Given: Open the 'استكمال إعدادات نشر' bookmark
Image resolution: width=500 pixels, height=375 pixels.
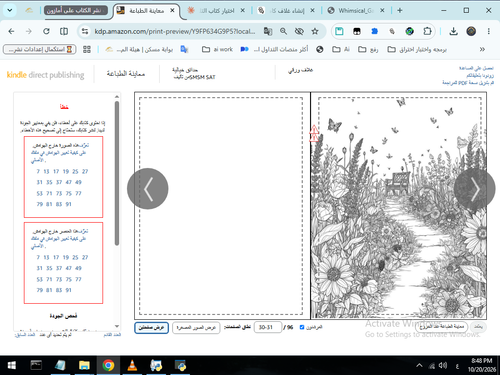Looking at the screenshot, I should tap(40, 49).
